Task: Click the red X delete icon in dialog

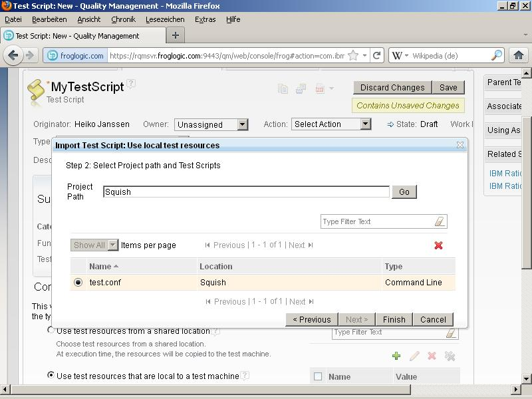Action: pos(438,245)
